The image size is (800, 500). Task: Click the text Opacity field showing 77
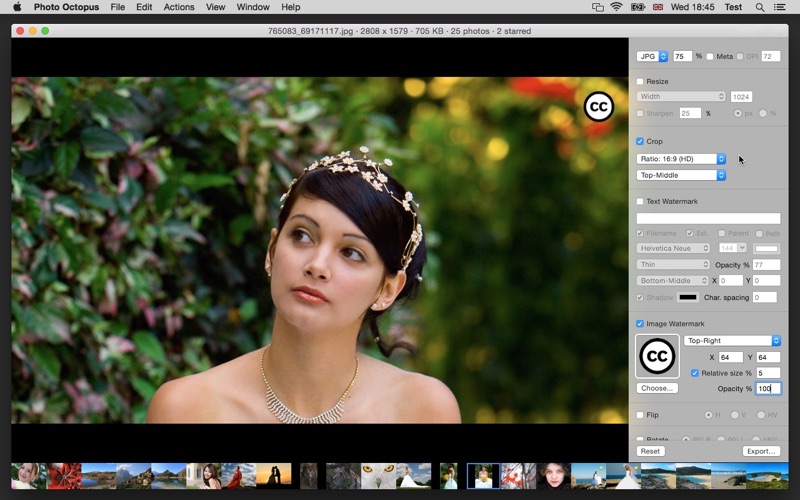pyautogui.click(x=766, y=264)
